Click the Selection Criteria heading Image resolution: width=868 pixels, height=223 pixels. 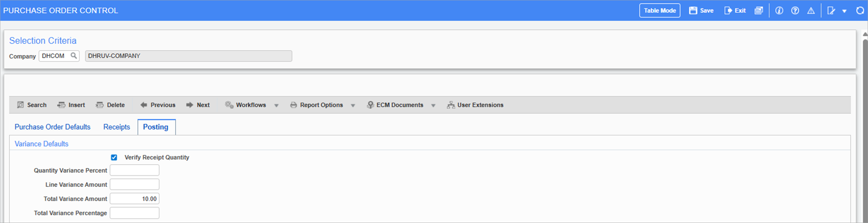(x=43, y=40)
